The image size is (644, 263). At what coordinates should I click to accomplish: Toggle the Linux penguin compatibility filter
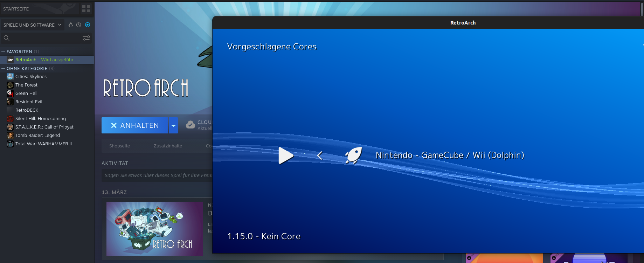pyautogui.click(x=71, y=25)
